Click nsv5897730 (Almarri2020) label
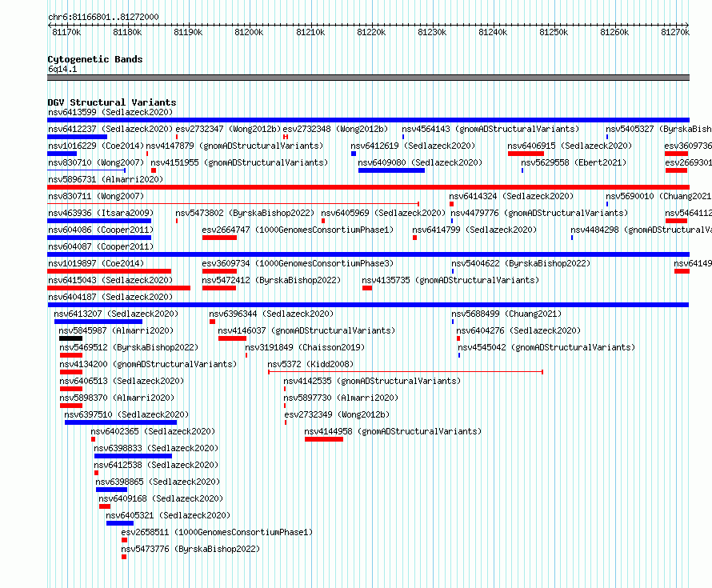The image size is (712, 588). click(x=341, y=398)
